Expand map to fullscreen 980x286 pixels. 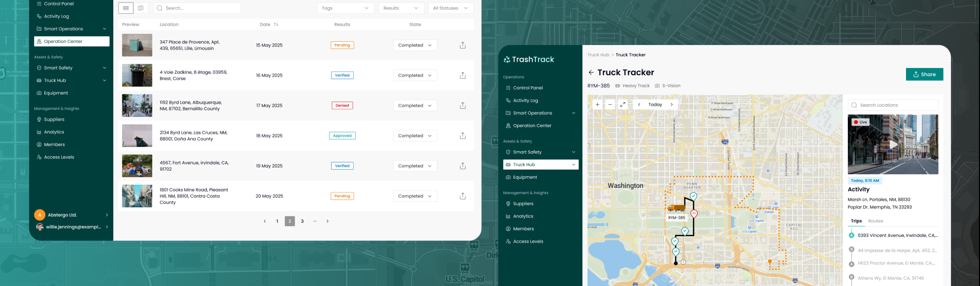click(x=623, y=104)
